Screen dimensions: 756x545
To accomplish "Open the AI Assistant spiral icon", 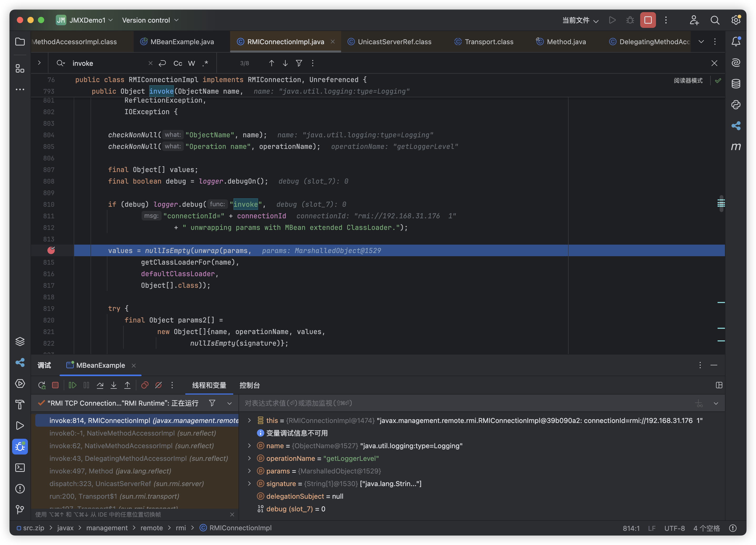I will (736, 63).
